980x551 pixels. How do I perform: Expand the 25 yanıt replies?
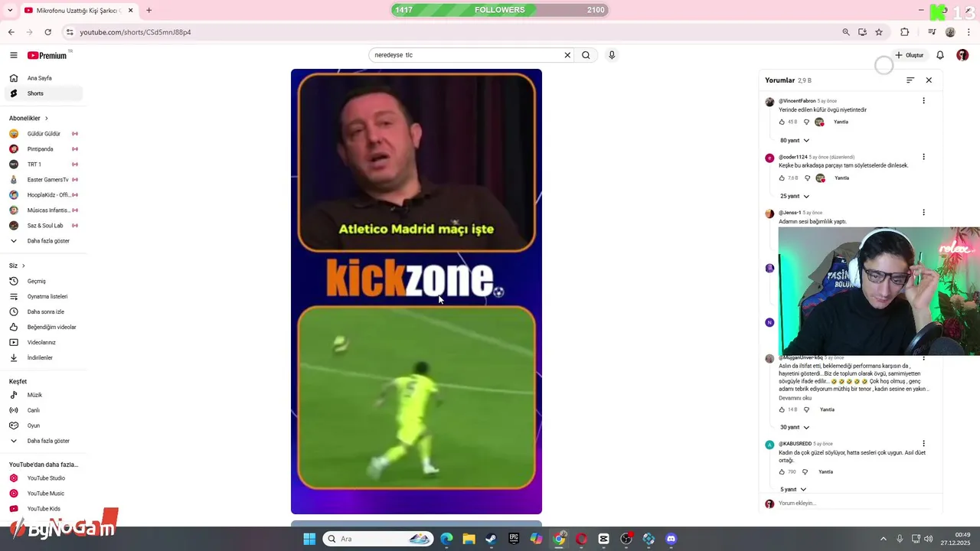point(795,197)
